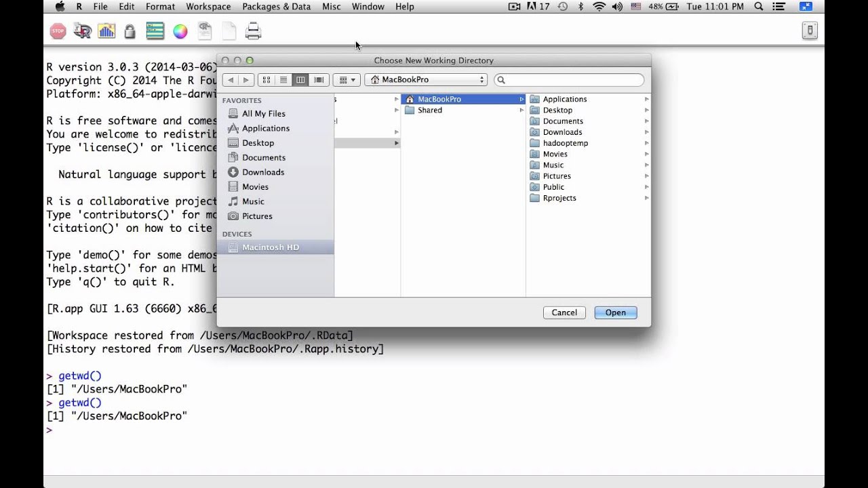Go forward with the dialog's right arrow
Viewport: 868px width, 488px height.
pyautogui.click(x=245, y=80)
